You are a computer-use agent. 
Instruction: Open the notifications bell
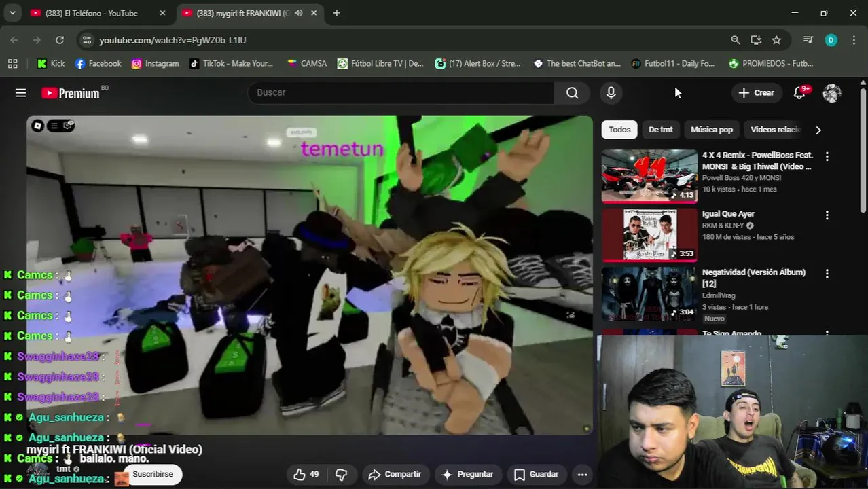pos(800,93)
